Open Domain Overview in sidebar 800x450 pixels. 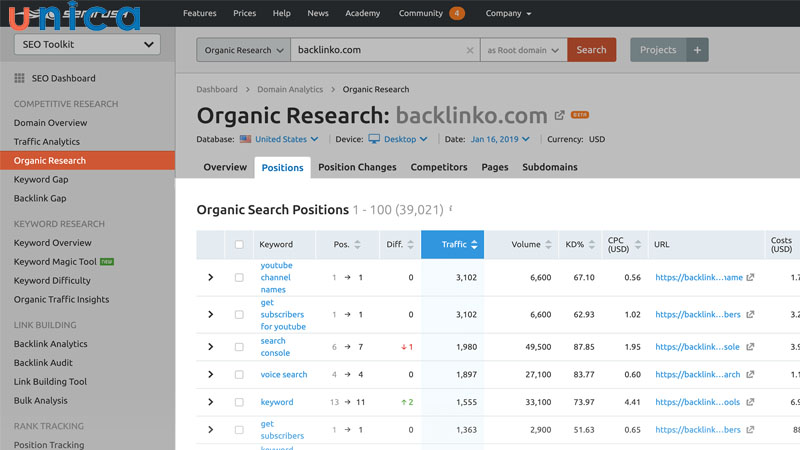51,123
